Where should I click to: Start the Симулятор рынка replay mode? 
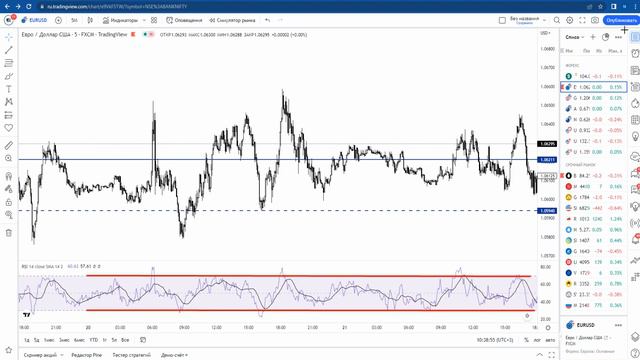coord(232,20)
